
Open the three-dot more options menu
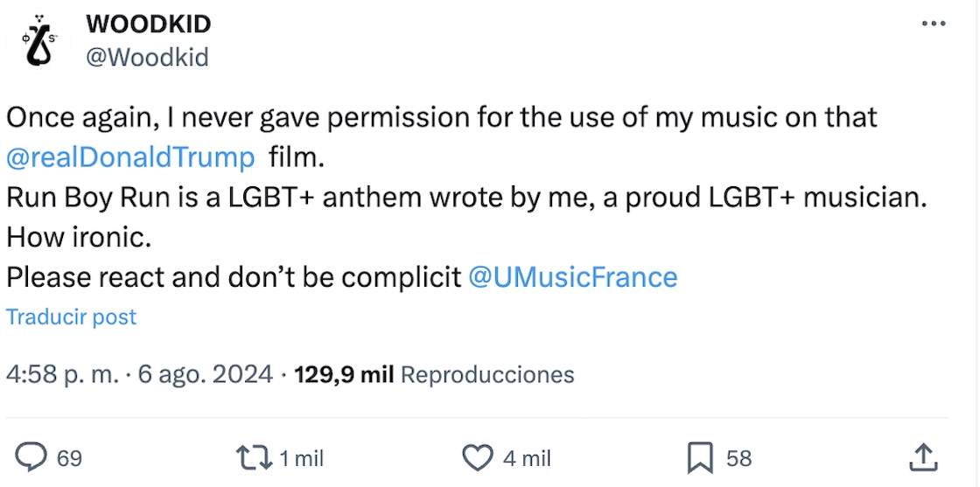click(x=934, y=24)
